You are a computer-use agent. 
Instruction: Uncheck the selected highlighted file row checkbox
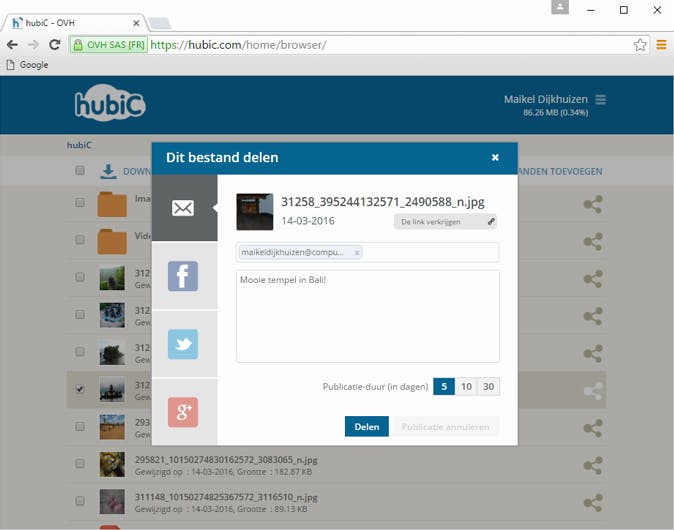(x=80, y=389)
